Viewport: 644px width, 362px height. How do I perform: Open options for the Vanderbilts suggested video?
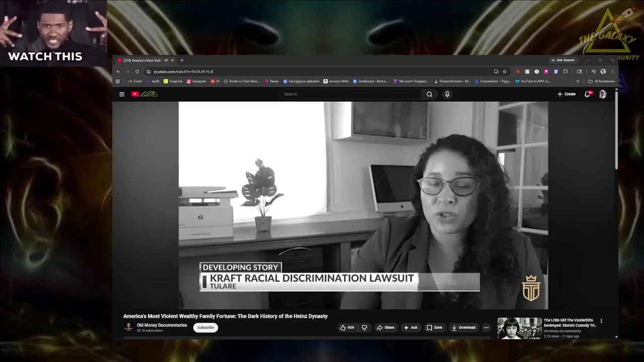coord(601,321)
